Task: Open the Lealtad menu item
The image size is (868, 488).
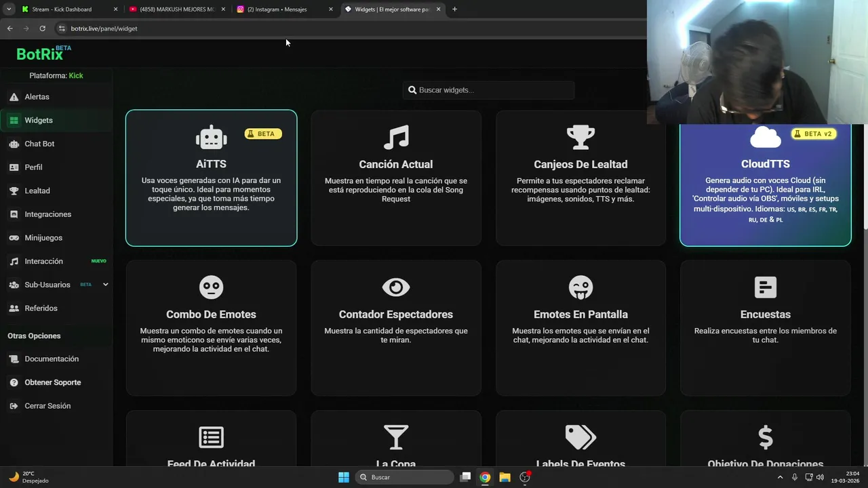Action: coord(56,191)
